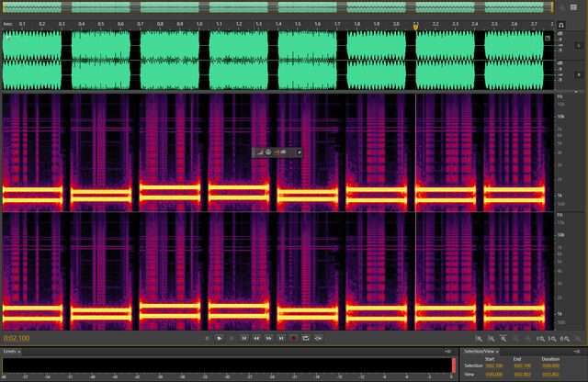Start playback with the Play button
The width and height of the screenshot is (588, 382).
click(220, 338)
